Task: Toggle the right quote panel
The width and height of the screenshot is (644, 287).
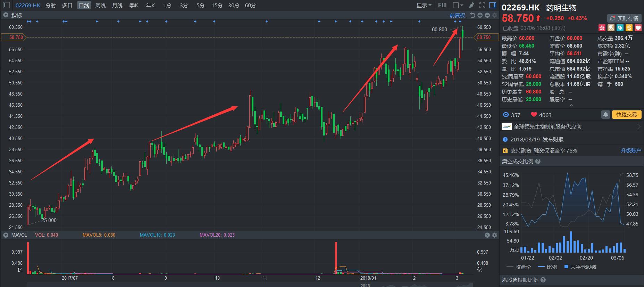Action: (493, 5)
